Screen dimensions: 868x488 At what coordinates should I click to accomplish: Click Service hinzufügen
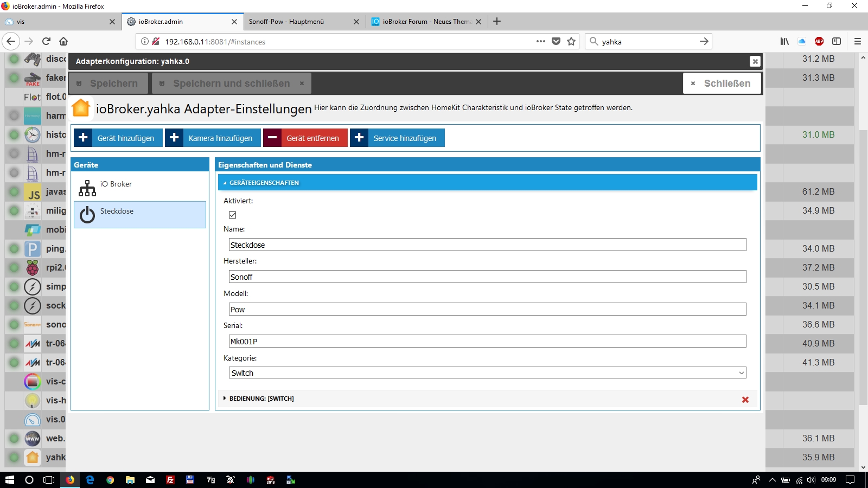pyautogui.click(x=397, y=138)
